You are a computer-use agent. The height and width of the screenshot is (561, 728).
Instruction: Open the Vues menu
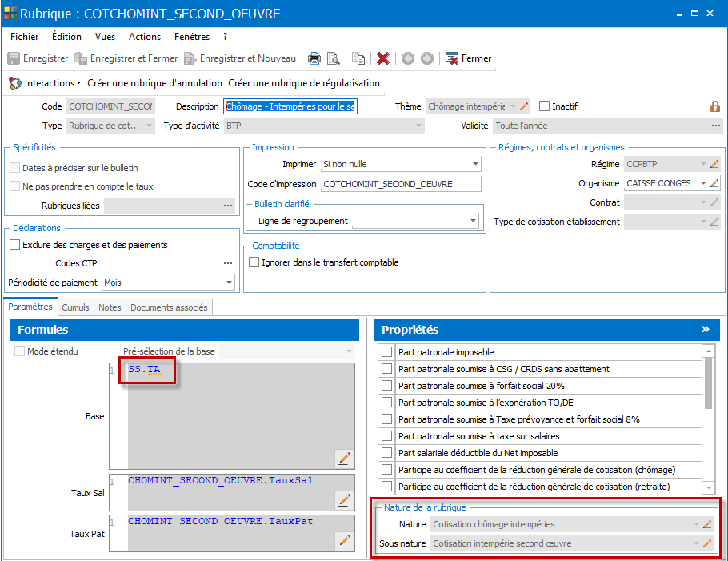(105, 37)
